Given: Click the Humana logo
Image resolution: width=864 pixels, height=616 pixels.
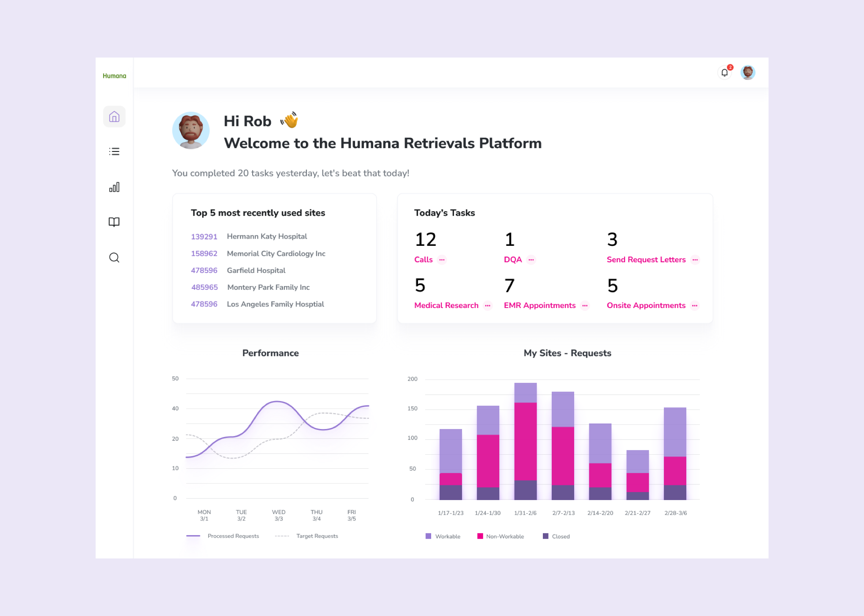Looking at the screenshot, I should pos(114,76).
